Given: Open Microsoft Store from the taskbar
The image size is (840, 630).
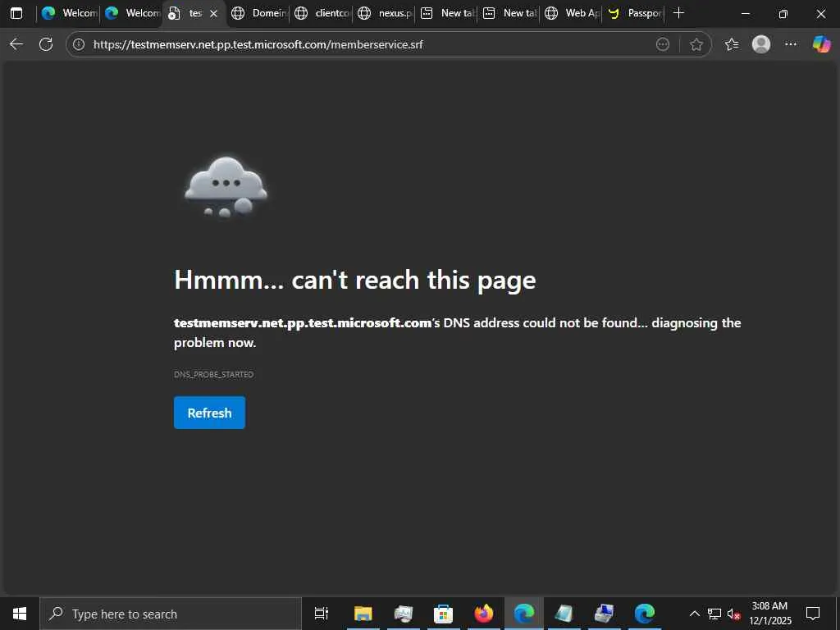Looking at the screenshot, I should point(443,614).
